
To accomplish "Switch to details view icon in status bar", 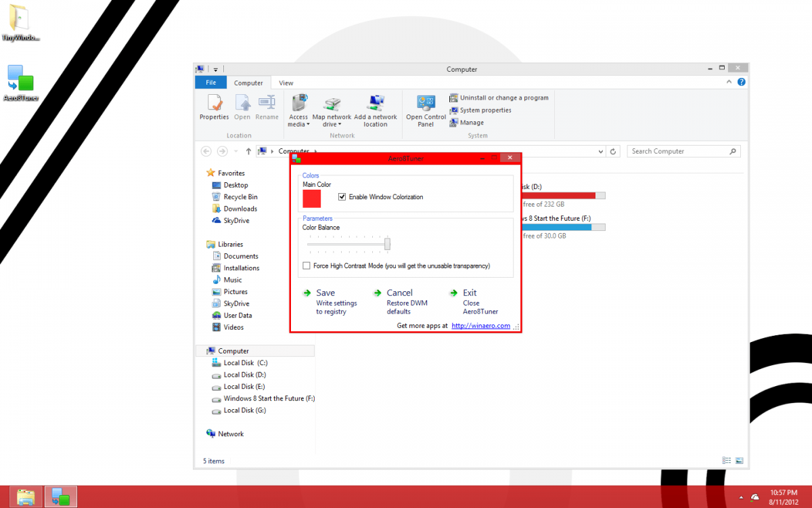I will point(726,461).
